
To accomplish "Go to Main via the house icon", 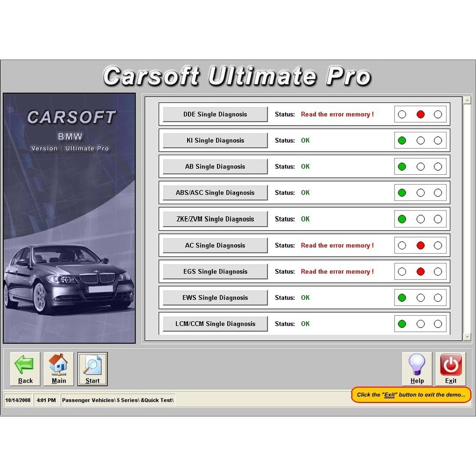I will coord(59,365).
